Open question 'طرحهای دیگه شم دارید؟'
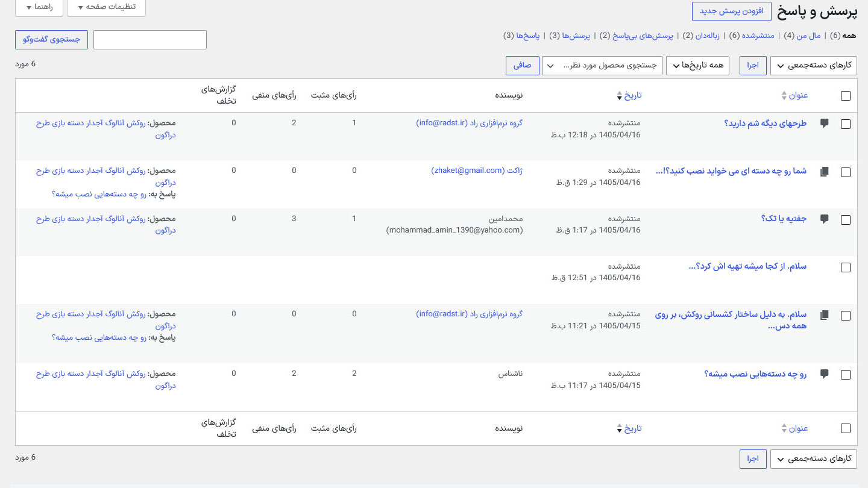 coord(765,123)
